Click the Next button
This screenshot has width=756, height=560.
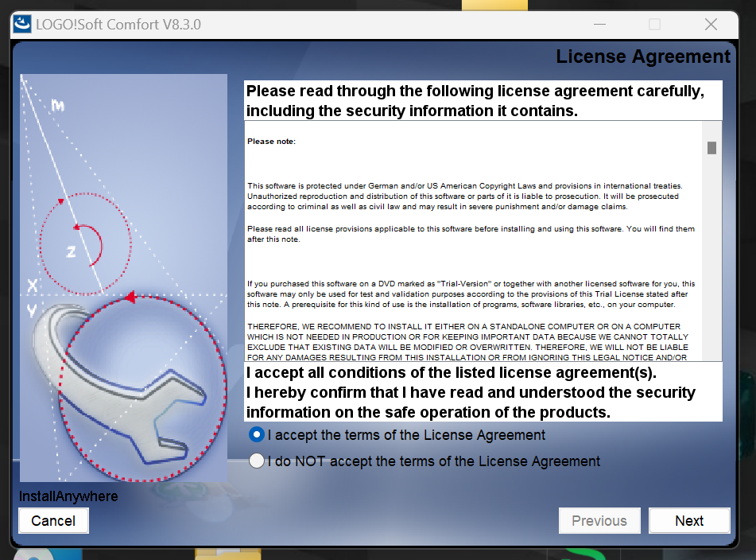[x=689, y=521]
